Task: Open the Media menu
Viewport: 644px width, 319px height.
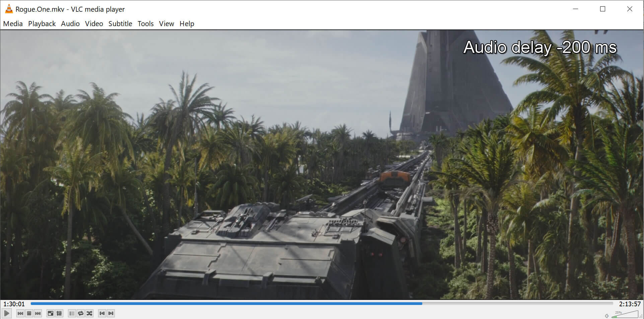Action: (13, 24)
